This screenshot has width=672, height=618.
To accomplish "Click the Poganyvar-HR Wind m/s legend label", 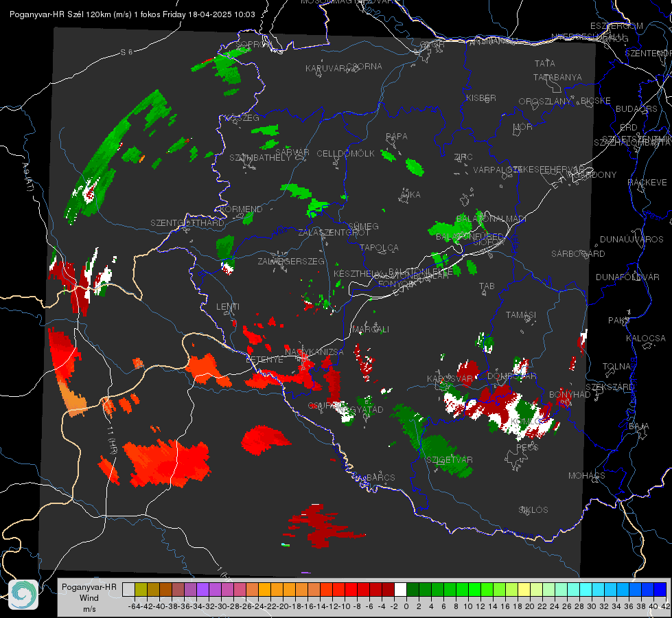I will point(89,598).
